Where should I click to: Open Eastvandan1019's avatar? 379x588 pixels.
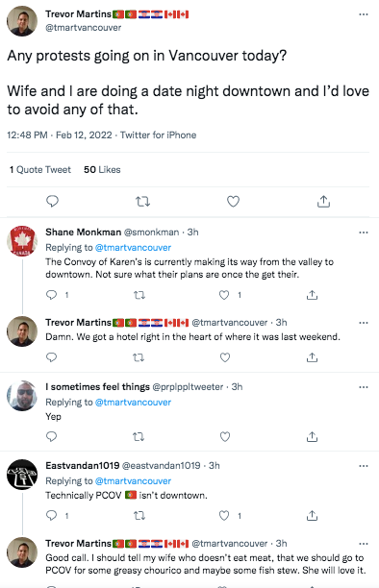pyautogui.click(x=22, y=475)
